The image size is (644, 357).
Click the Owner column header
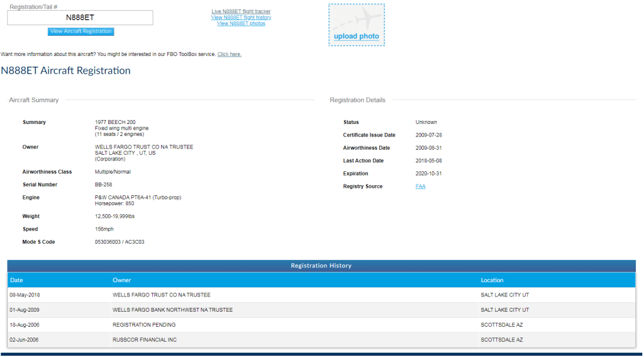[x=122, y=280]
